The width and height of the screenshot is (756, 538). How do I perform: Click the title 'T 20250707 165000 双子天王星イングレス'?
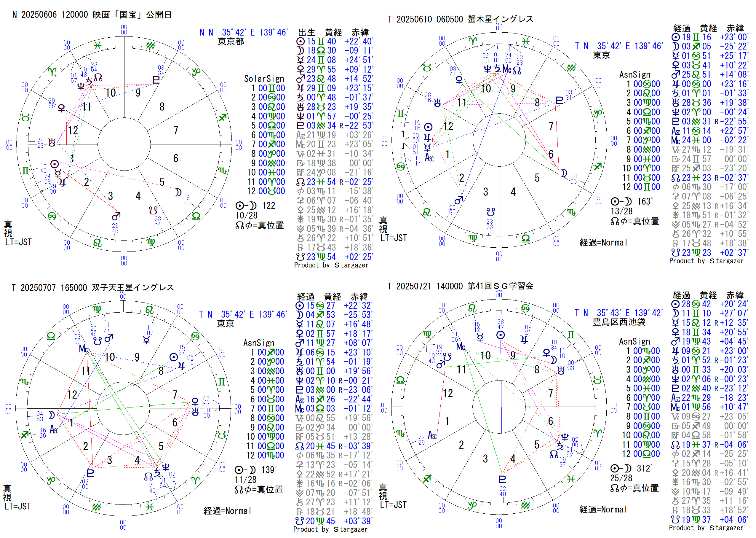(93, 287)
